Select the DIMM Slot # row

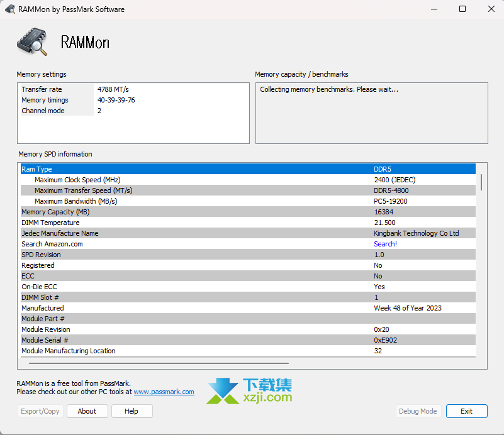(x=248, y=297)
